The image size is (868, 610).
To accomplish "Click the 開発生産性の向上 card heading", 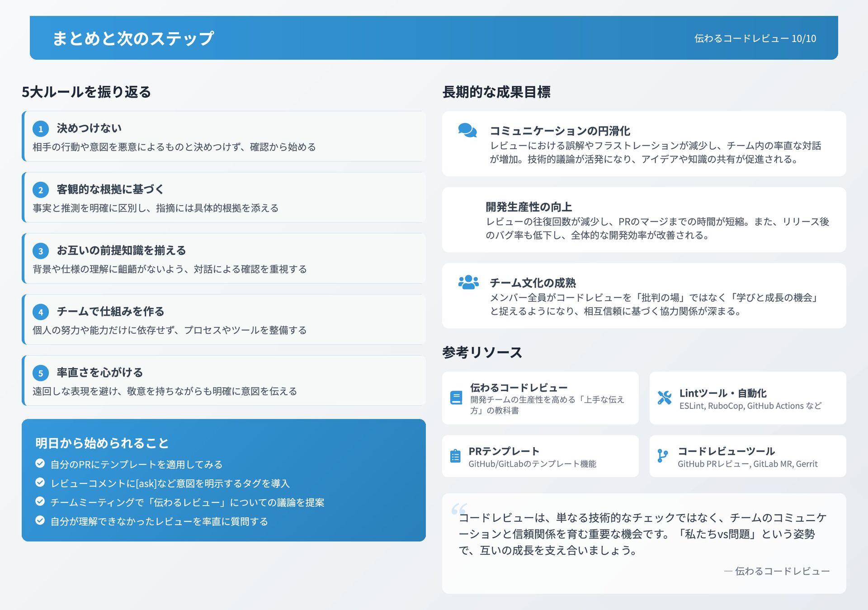I will (x=528, y=207).
